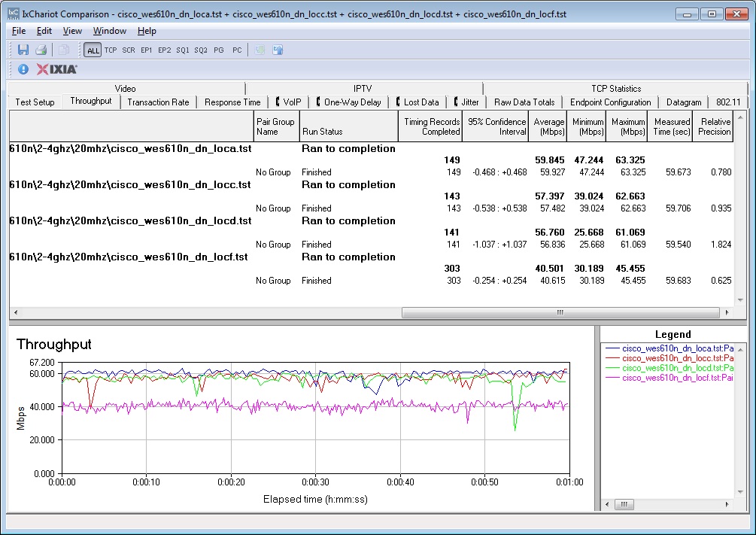756x535 pixels.
Task: Open the Jitter tab
Action: point(466,102)
